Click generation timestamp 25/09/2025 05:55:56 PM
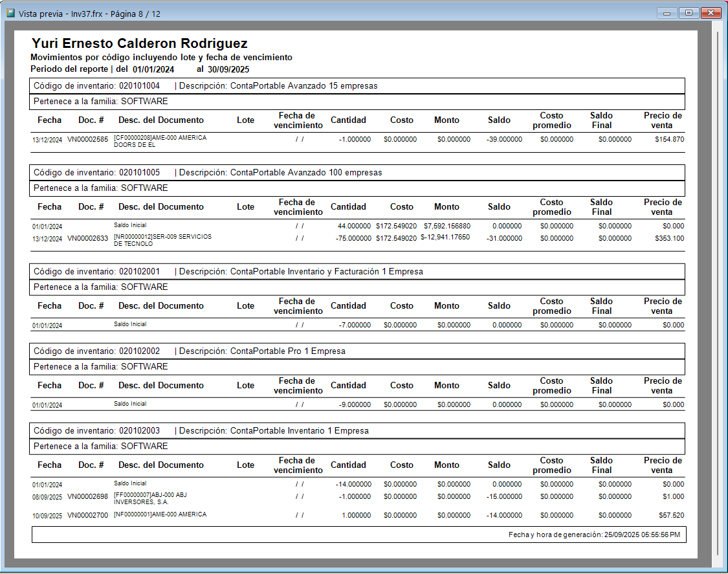Screen dimensions: 728x574 pos(642,535)
